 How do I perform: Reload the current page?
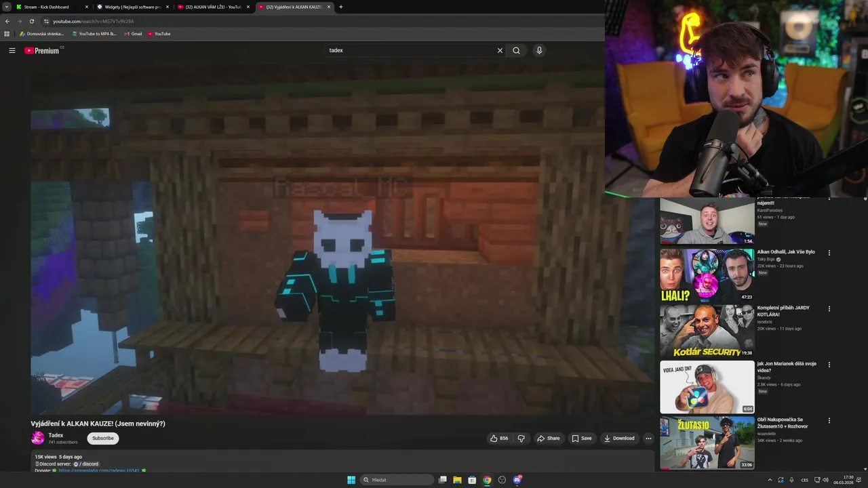coord(32,21)
